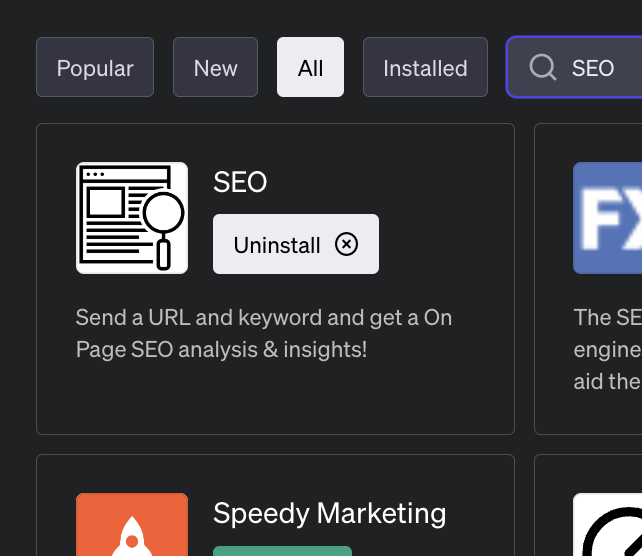
Task: Click the SEO plugin title
Action: click(240, 182)
